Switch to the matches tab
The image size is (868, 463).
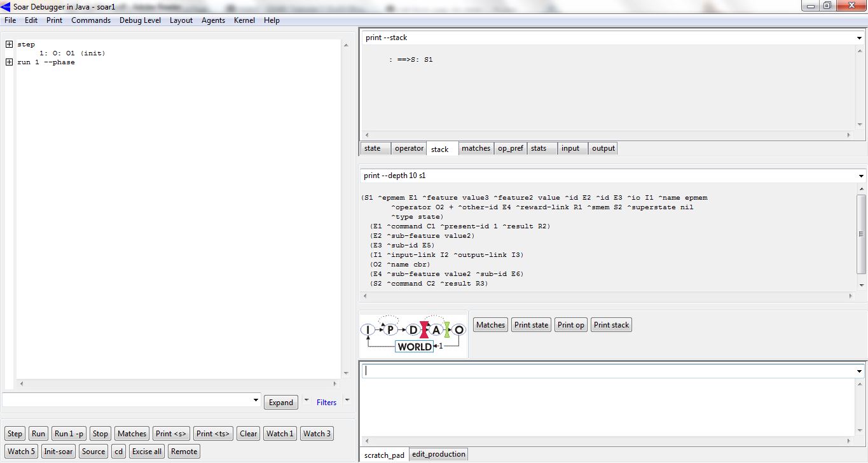coord(476,148)
